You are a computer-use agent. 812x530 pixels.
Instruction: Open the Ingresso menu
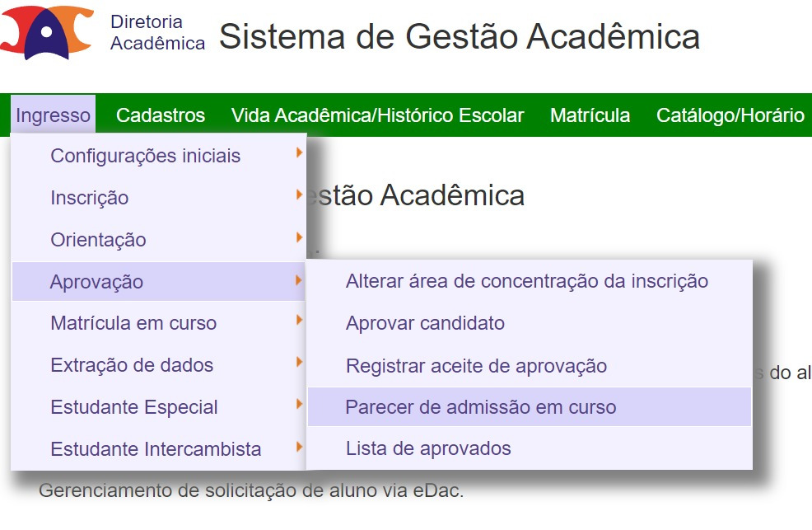point(54,115)
